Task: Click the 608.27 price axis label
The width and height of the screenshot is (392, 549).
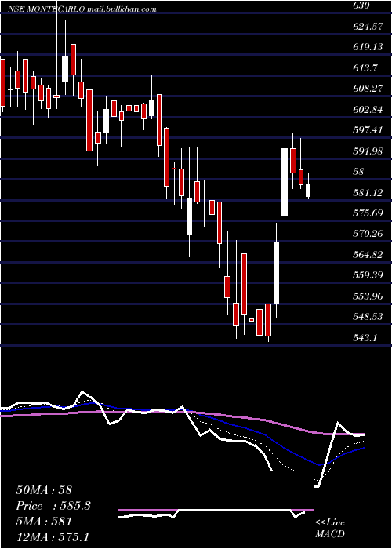Action: tap(368, 89)
